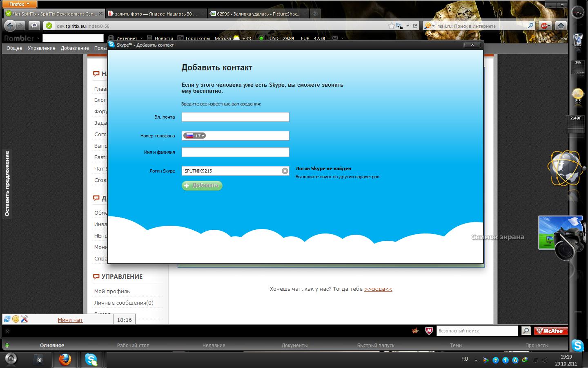Focus the Эл. почта input field
Screen dimensions: 588x368
pyautogui.click(x=235, y=117)
